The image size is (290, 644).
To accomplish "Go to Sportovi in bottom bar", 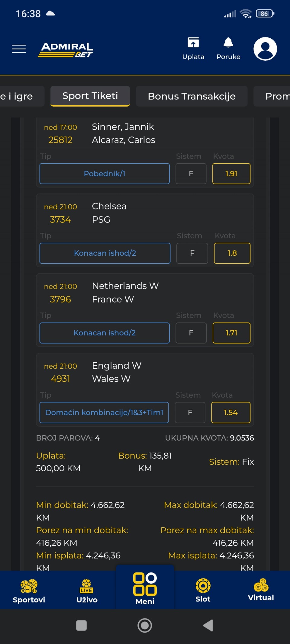I will [x=29, y=591].
